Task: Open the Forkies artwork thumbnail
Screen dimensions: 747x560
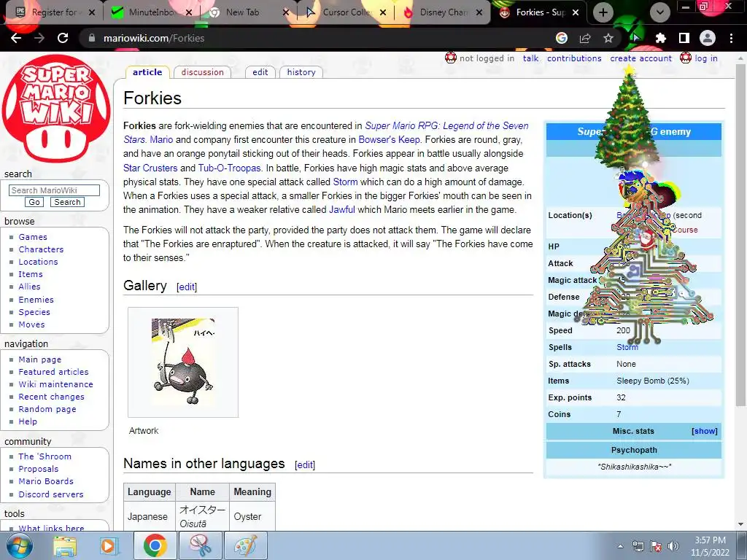Action: (183, 362)
